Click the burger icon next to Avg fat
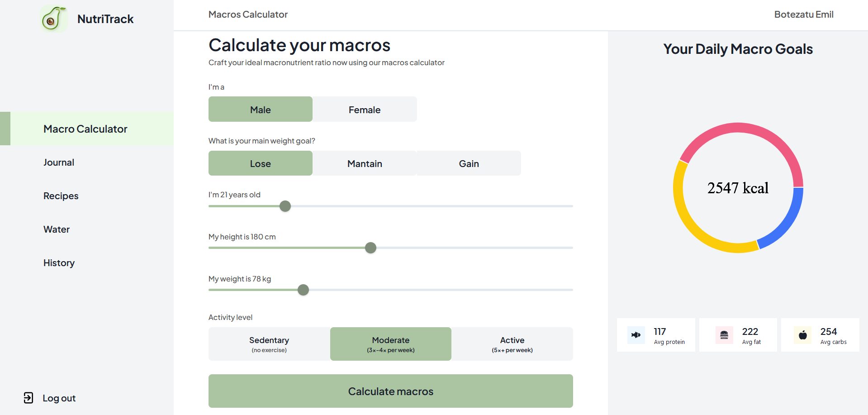This screenshot has height=415, width=868. coord(724,335)
